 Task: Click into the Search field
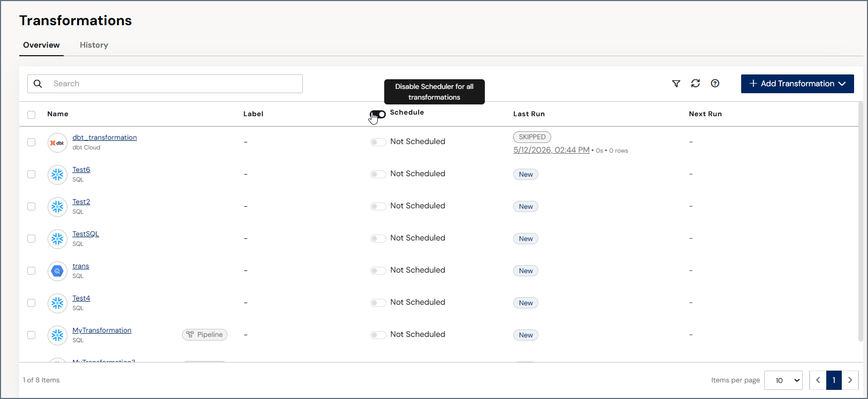(x=165, y=84)
